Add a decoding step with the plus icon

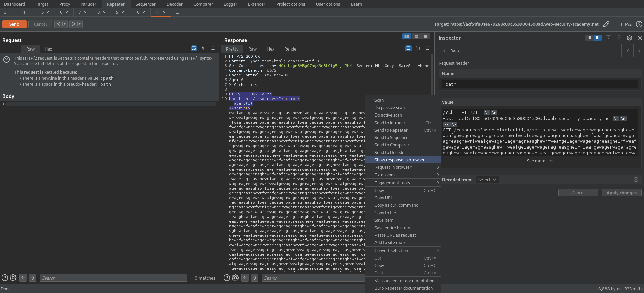[636, 180]
